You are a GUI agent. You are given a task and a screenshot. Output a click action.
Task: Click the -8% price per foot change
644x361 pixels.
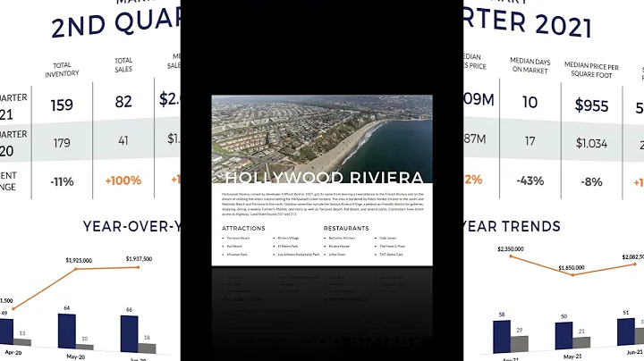591,181
